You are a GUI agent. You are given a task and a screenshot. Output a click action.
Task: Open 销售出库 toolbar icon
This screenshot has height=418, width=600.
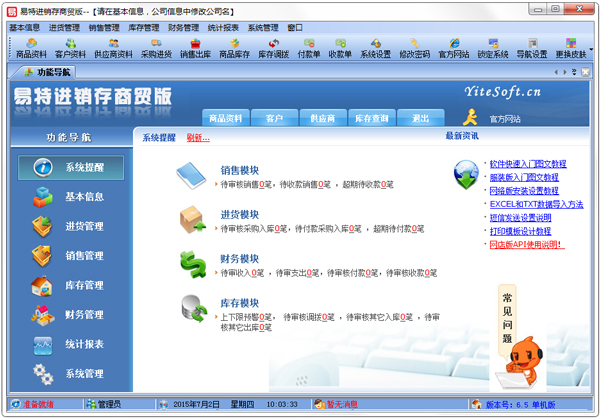click(195, 49)
